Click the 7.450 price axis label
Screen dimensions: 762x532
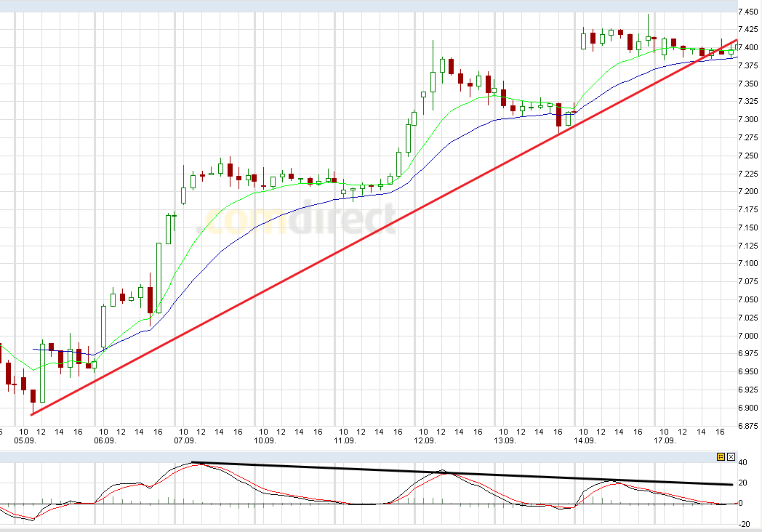point(748,12)
